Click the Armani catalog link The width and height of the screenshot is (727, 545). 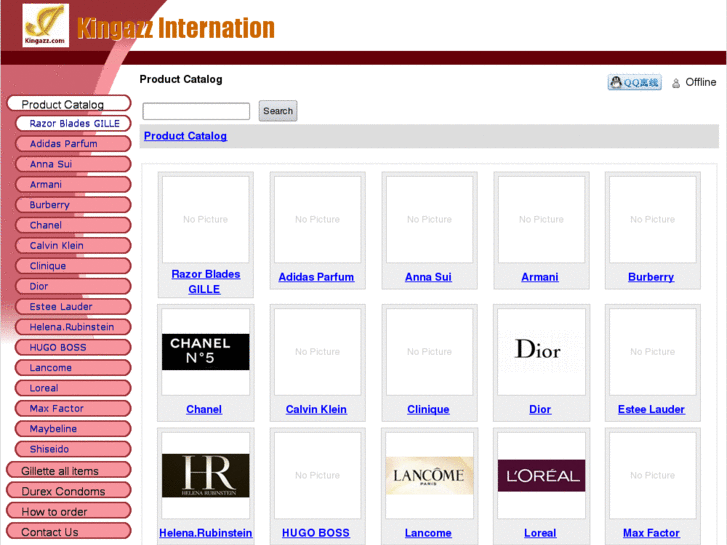540,277
